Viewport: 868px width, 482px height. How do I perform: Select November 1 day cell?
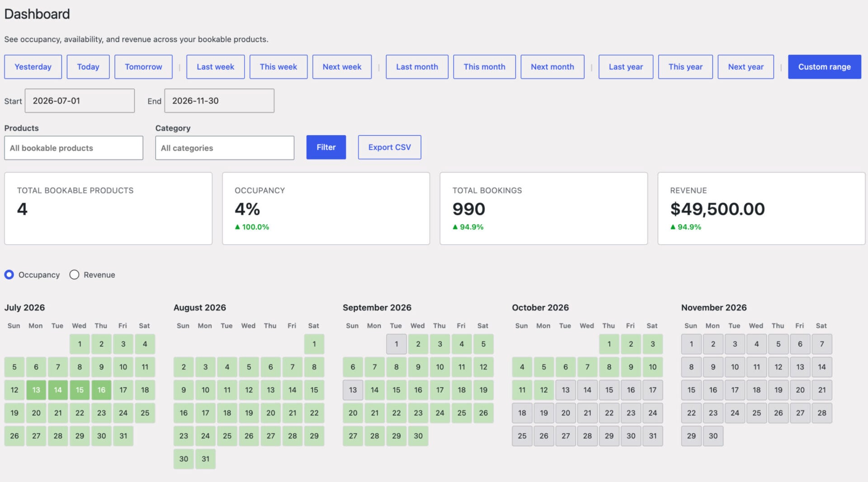pos(691,344)
